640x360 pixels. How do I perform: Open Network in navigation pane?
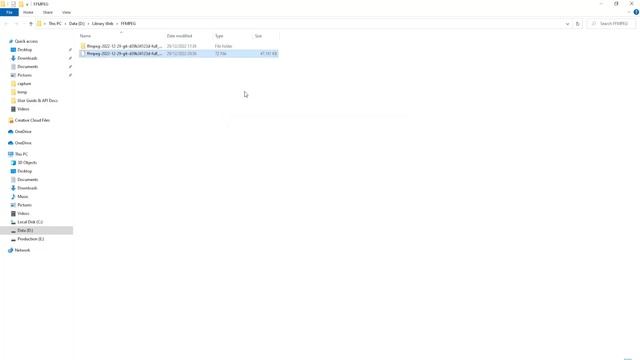tap(22, 250)
